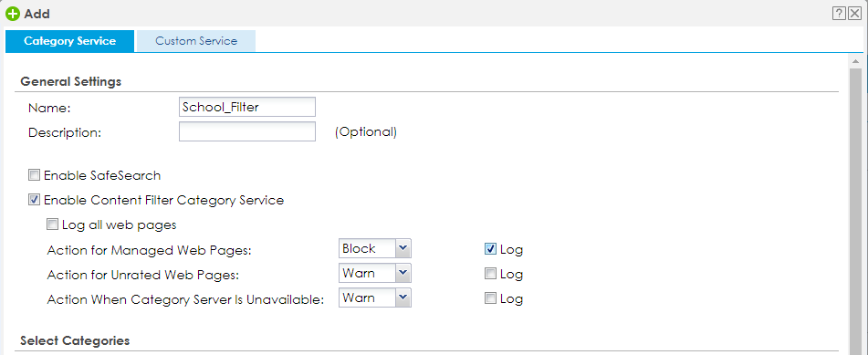Uncheck Enable Content Filter Category Service
This screenshot has height=355, width=868.
[35, 200]
